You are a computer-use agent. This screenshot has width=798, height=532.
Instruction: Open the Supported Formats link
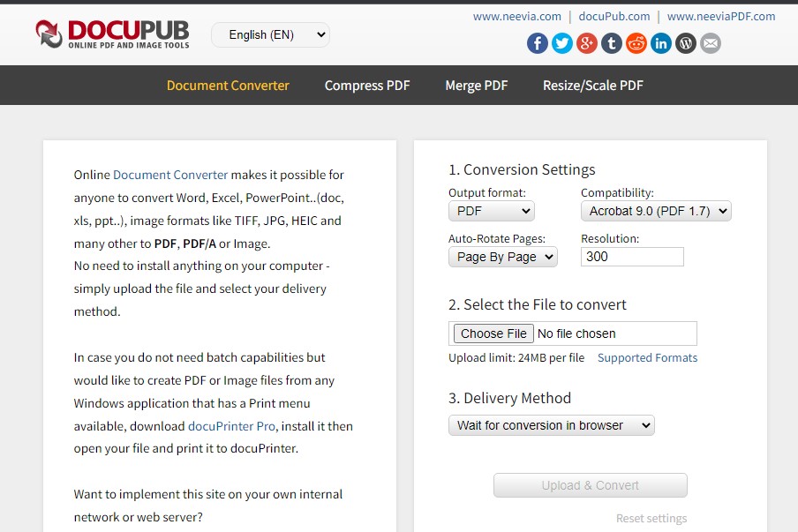coord(647,357)
